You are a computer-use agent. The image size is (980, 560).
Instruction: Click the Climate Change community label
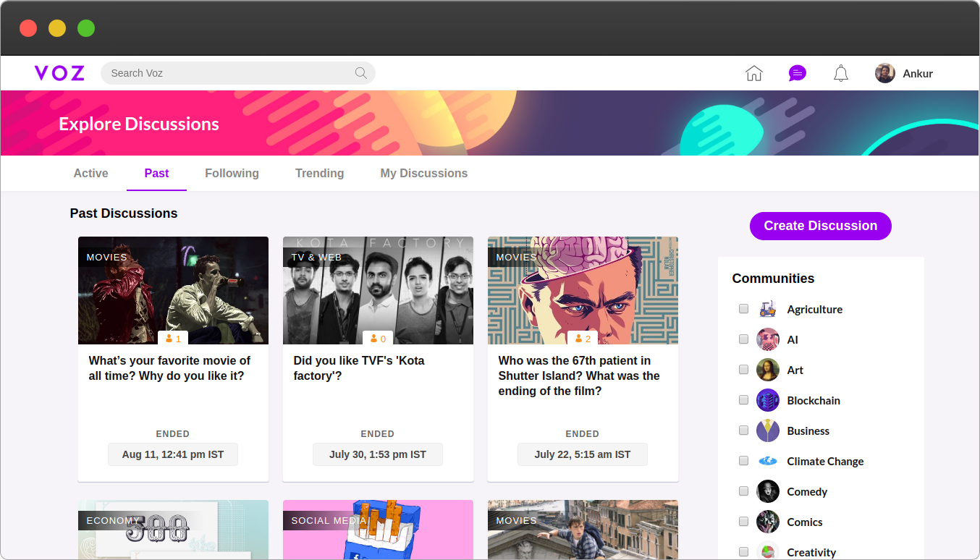825,461
